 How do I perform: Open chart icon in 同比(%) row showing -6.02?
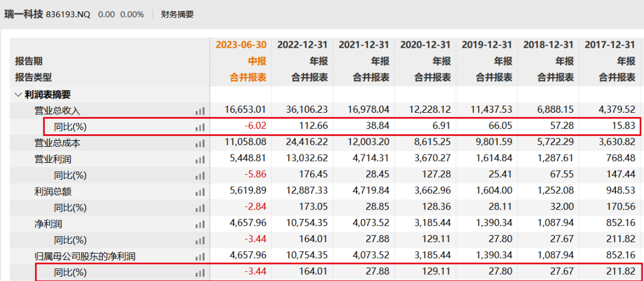(200, 127)
